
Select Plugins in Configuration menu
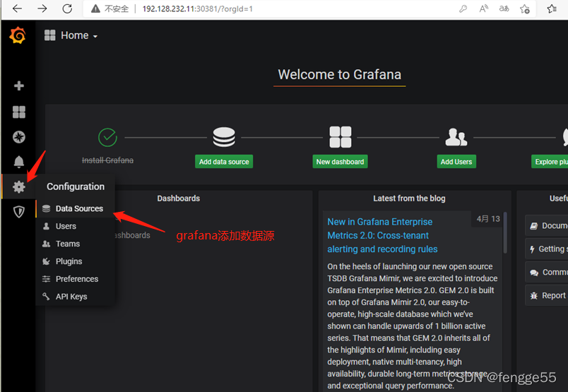click(x=75, y=261)
